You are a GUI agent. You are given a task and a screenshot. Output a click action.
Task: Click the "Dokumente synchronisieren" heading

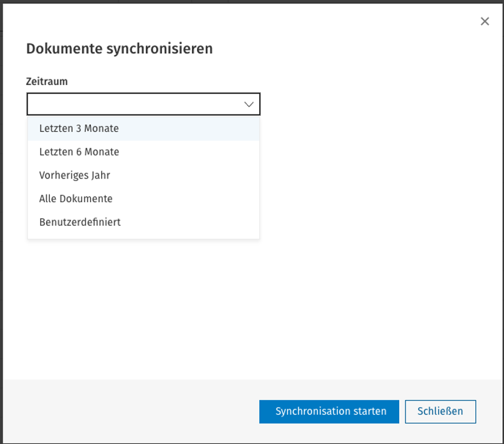click(119, 49)
